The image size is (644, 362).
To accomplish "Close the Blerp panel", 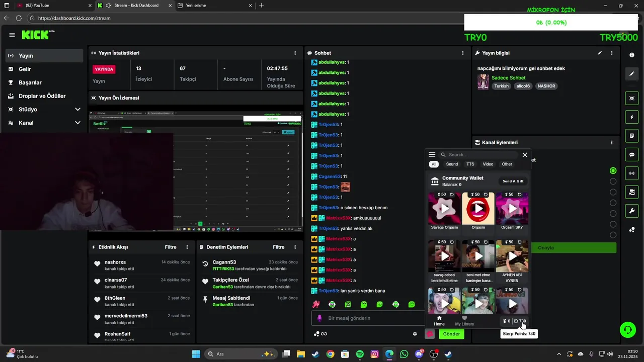I will (x=525, y=155).
